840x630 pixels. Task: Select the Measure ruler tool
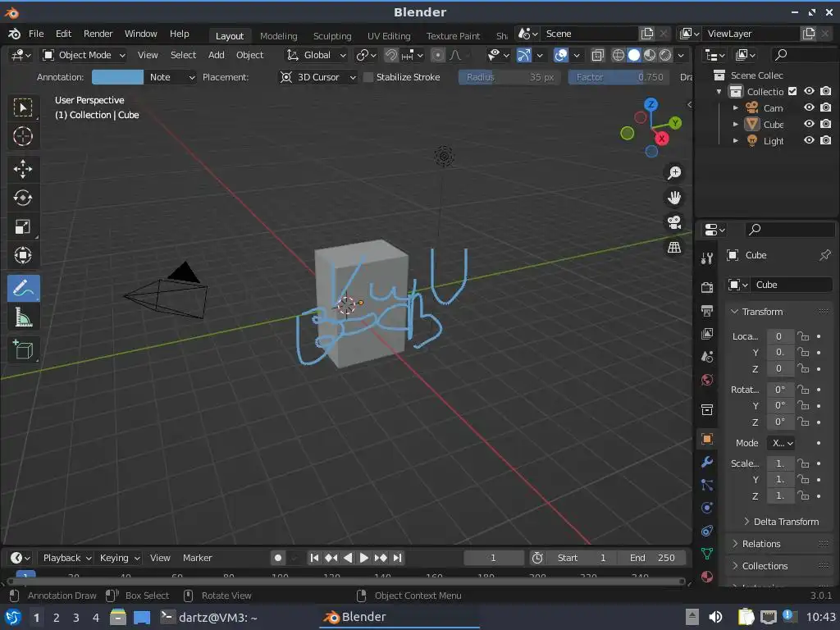coord(23,317)
